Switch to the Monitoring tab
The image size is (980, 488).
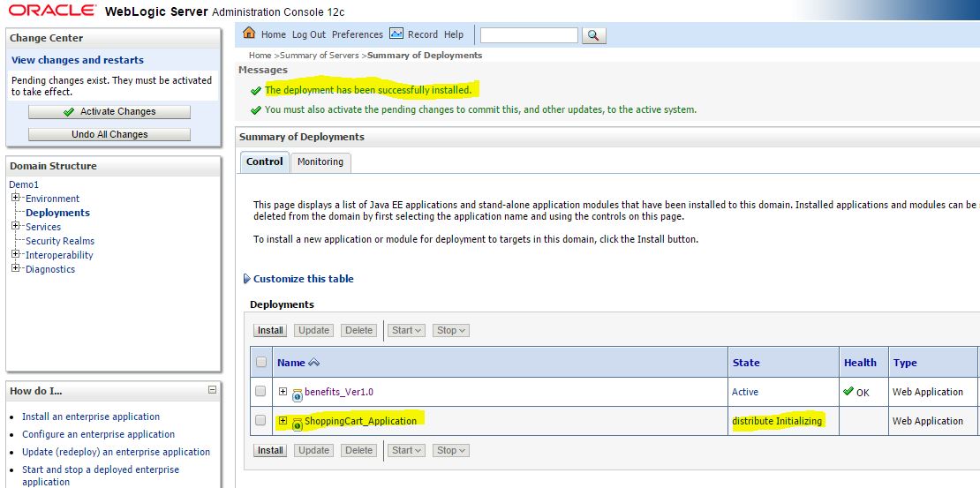[x=320, y=161]
